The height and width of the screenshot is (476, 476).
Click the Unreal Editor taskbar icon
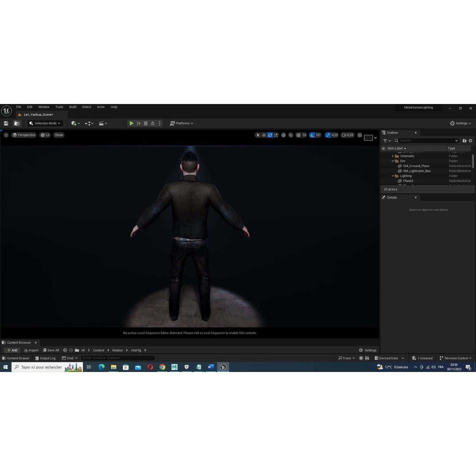click(x=223, y=367)
